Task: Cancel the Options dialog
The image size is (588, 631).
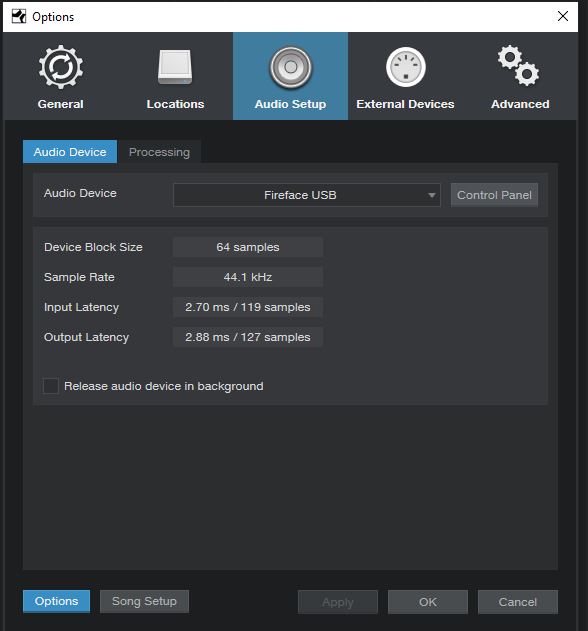Action: pyautogui.click(x=518, y=602)
